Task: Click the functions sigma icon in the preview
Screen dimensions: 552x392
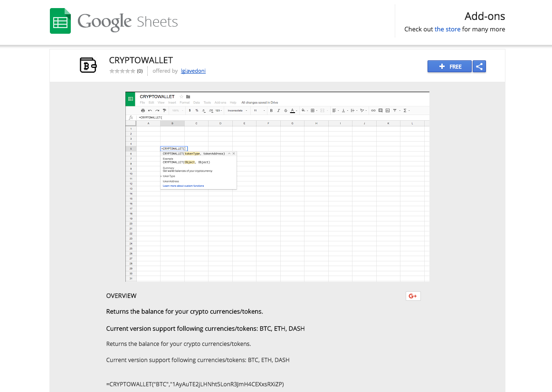Action: point(405,111)
